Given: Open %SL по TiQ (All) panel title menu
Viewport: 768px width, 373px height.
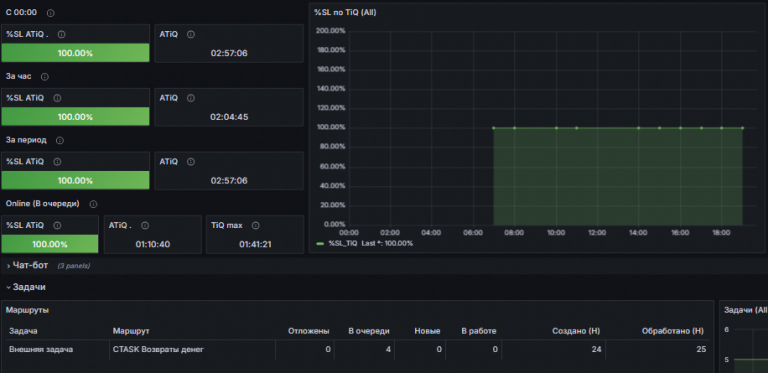Looking at the screenshot, I should click(345, 13).
